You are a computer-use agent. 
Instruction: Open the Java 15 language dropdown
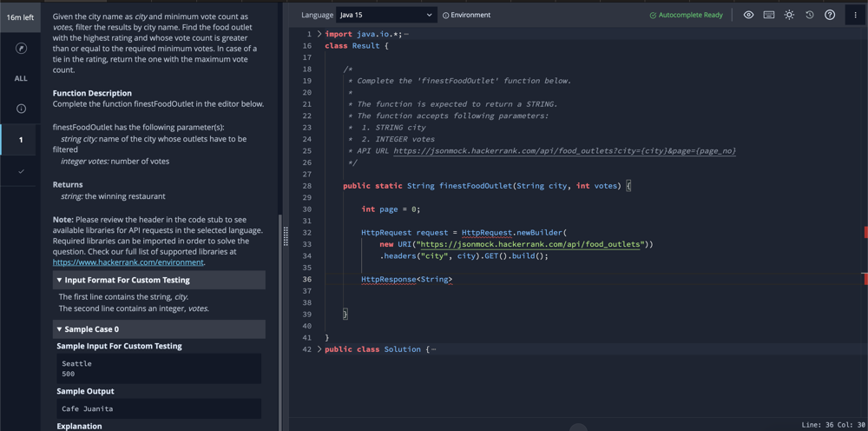(x=386, y=15)
